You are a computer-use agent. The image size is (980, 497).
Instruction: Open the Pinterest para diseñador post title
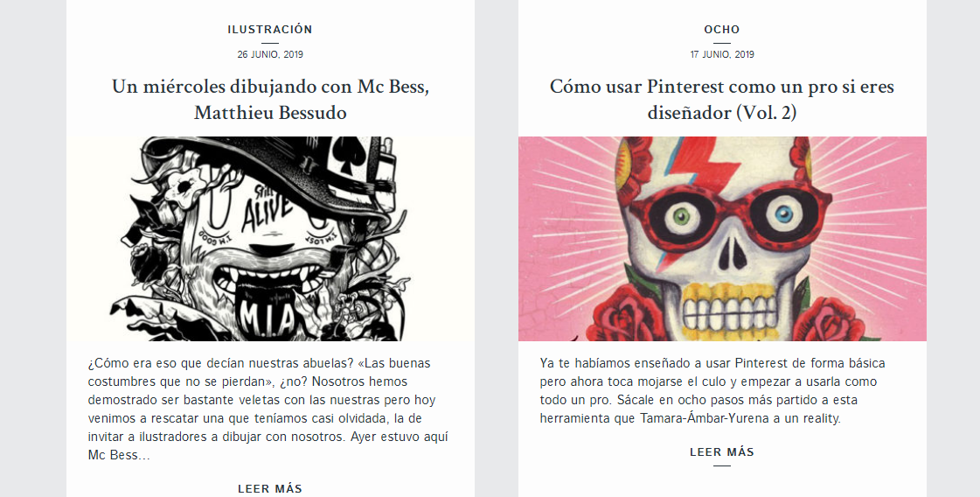[x=722, y=99]
